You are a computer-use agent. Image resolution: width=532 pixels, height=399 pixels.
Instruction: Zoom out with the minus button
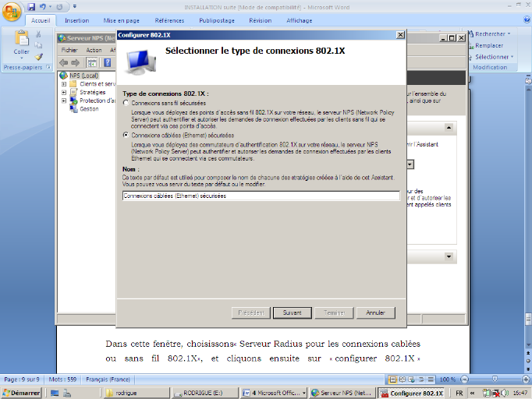pyautogui.click(x=465, y=380)
